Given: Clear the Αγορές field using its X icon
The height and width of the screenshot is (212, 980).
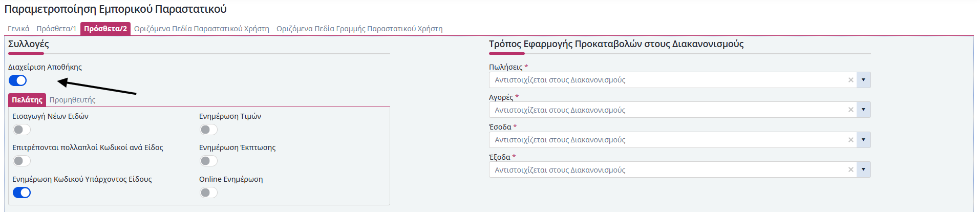Looking at the screenshot, I should (850, 110).
